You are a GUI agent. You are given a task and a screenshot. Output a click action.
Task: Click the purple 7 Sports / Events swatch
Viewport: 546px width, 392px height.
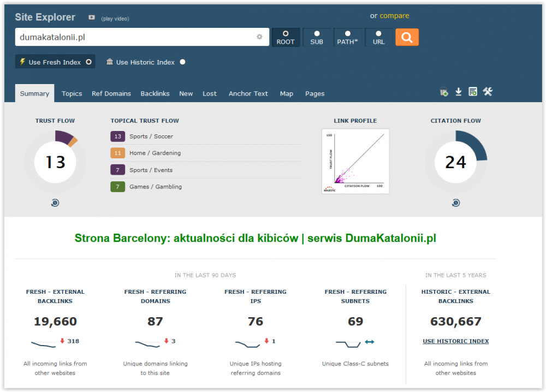pyautogui.click(x=118, y=170)
